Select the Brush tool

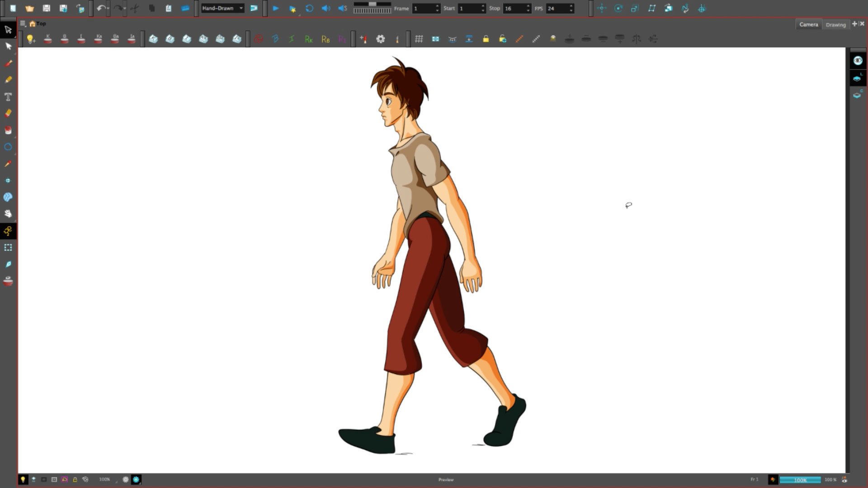tap(8, 63)
